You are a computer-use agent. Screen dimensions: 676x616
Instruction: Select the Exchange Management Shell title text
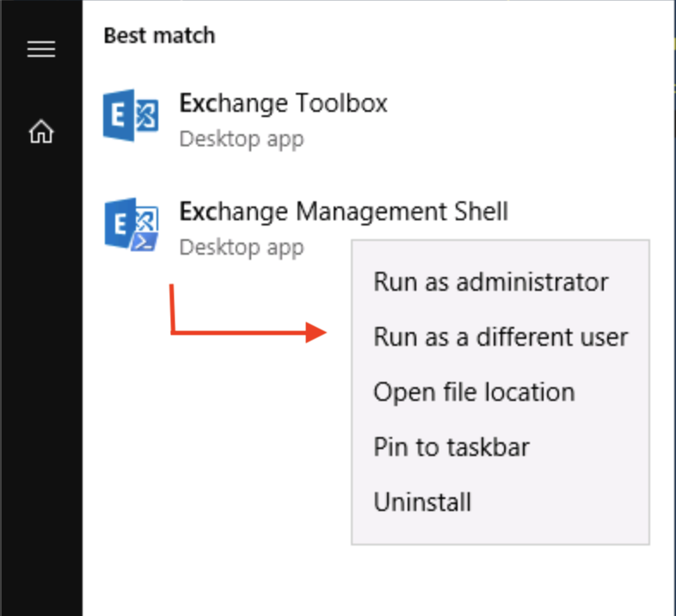pos(344,212)
